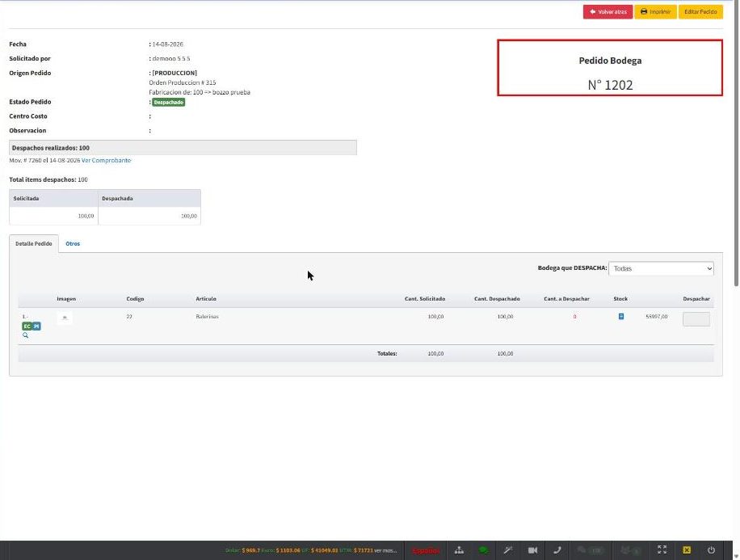Click the power logout icon
The image size is (740, 560).
click(711, 550)
